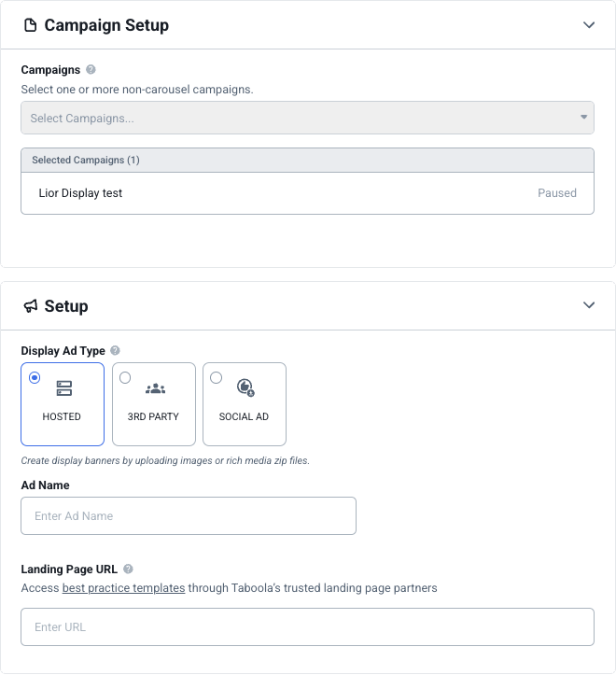Open the Display Ad Type help icon
Viewport: 616px width, 675px height.
[115, 350]
